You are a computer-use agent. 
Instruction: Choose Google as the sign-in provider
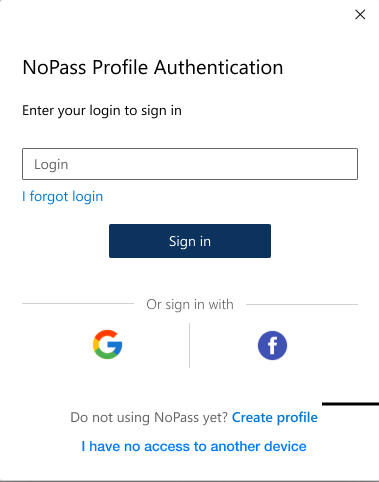(107, 345)
